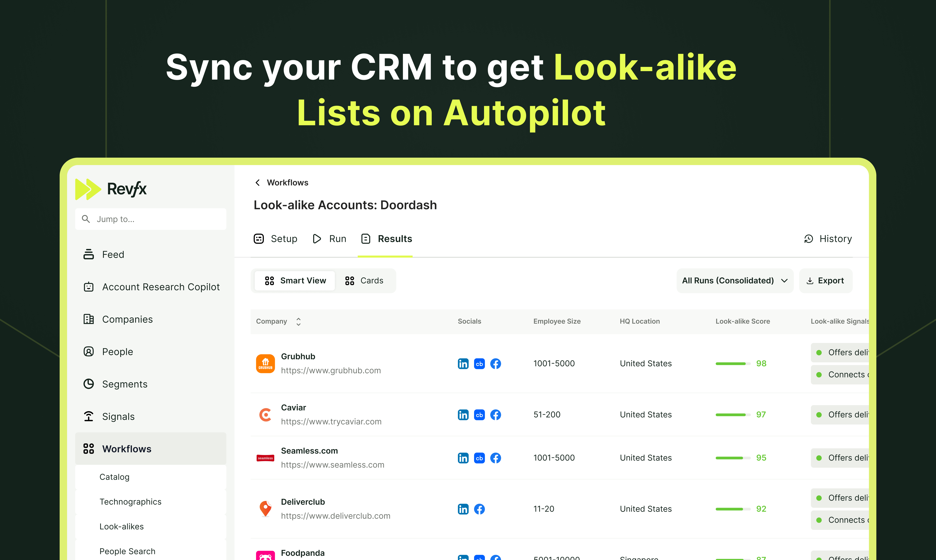
Task: Click the Deliverclub pin logo
Action: pos(266,509)
